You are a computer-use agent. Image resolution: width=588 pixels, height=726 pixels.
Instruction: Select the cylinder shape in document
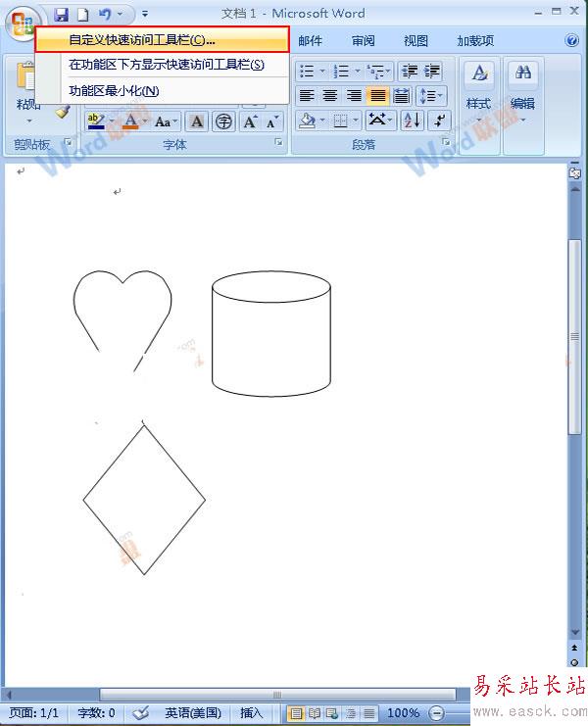tap(271, 333)
